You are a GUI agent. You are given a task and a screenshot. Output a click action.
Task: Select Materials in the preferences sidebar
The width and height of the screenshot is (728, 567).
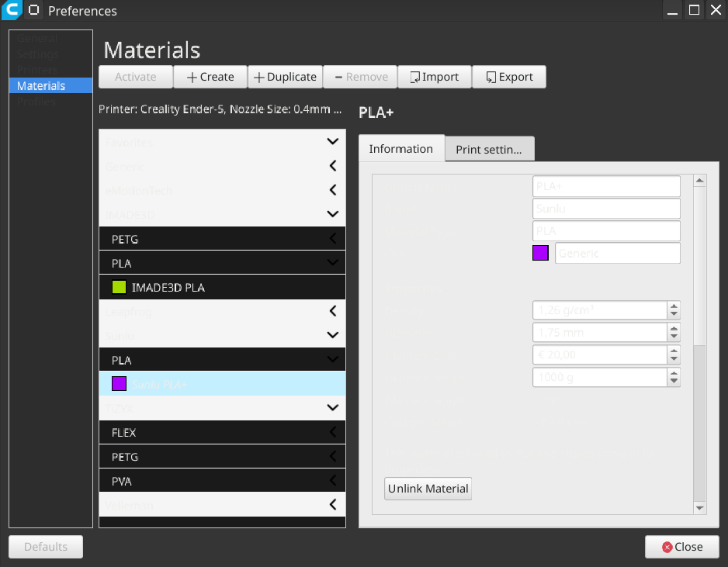(50, 86)
